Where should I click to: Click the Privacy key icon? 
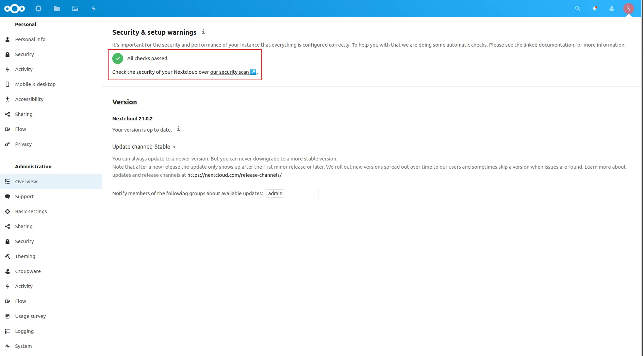pos(7,144)
